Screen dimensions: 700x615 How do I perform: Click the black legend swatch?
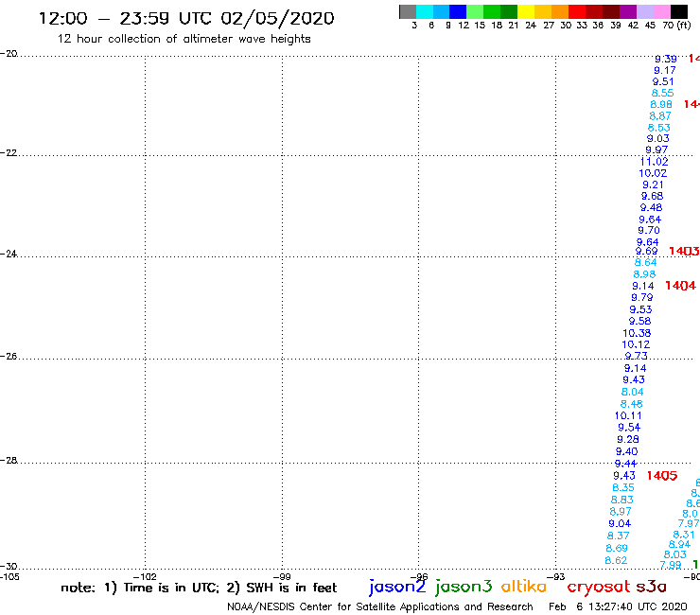pyautogui.click(x=679, y=12)
